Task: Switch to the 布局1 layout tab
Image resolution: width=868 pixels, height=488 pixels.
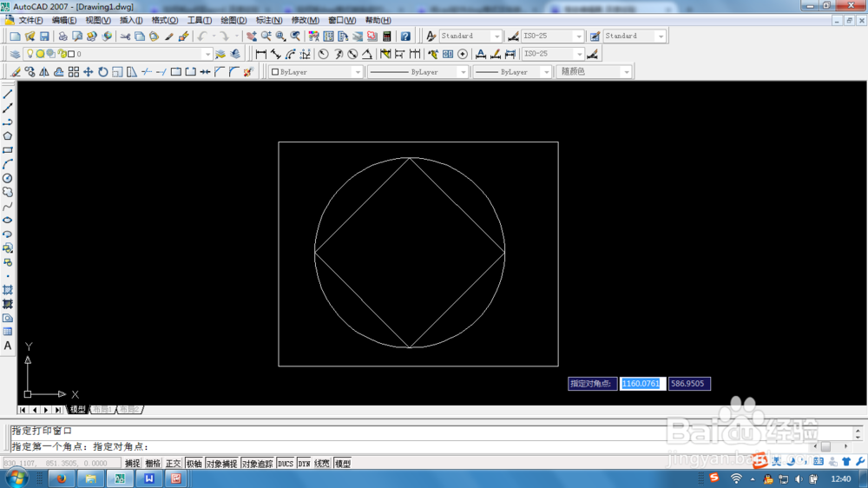Action: pyautogui.click(x=102, y=409)
